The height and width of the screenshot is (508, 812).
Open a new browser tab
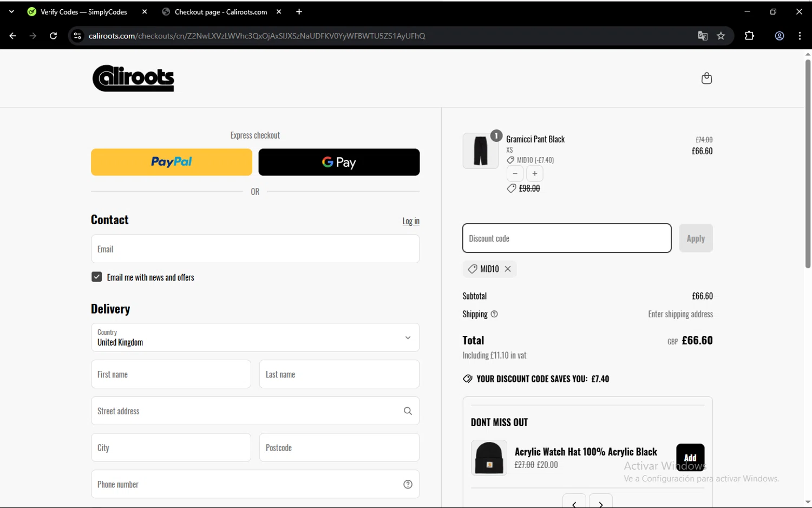click(x=299, y=12)
